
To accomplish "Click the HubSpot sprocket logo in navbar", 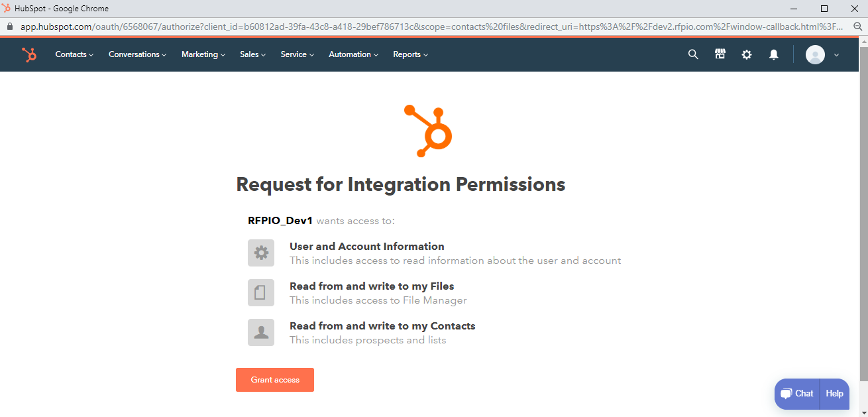I will (x=29, y=54).
